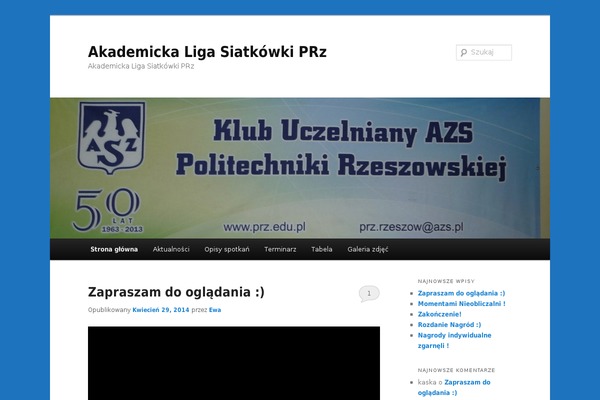The width and height of the screenshot is (600, 400).
Task: Select Terminarz from the menu bar
Action: 280,249
